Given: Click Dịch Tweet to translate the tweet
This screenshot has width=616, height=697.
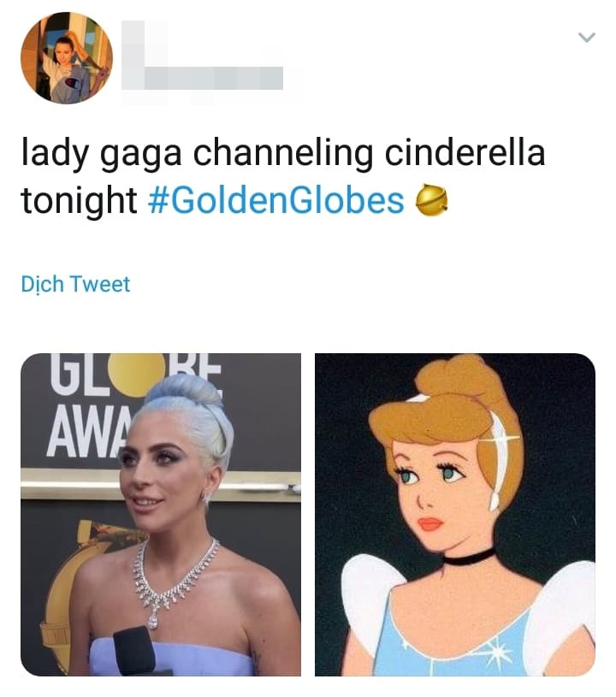Looking at the screenshot, I should pos(75,284).
